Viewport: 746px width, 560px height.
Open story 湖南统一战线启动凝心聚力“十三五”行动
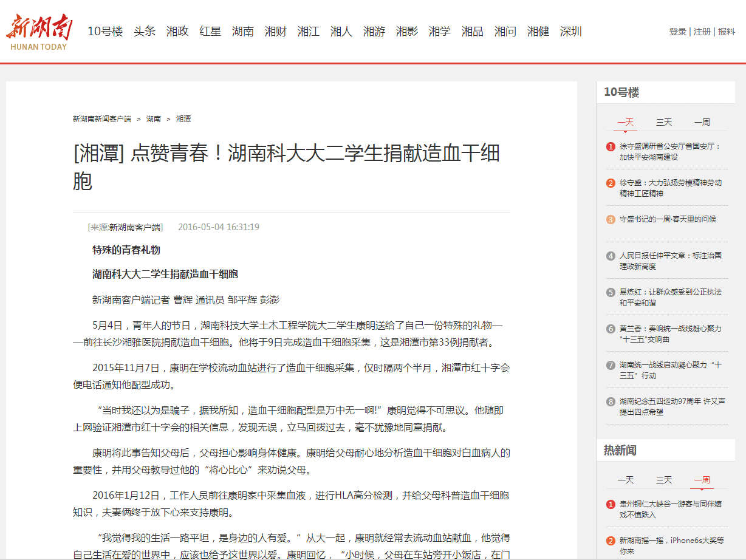click(671, 370)
